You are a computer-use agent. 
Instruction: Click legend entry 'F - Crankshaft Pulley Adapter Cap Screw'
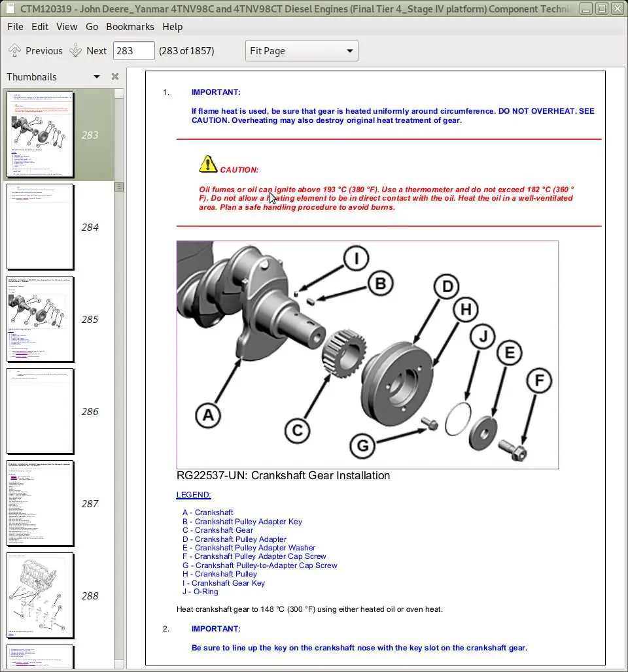point(254,556)
